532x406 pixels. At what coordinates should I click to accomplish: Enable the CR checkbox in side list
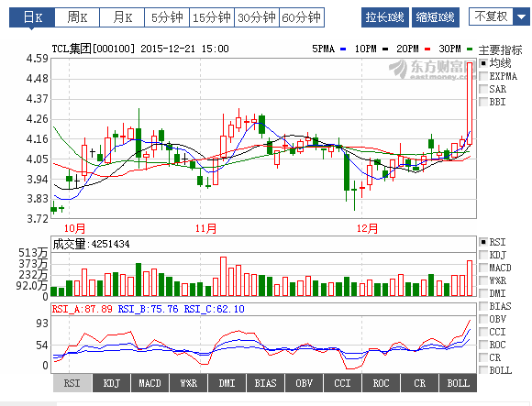(x=483, y=357)
